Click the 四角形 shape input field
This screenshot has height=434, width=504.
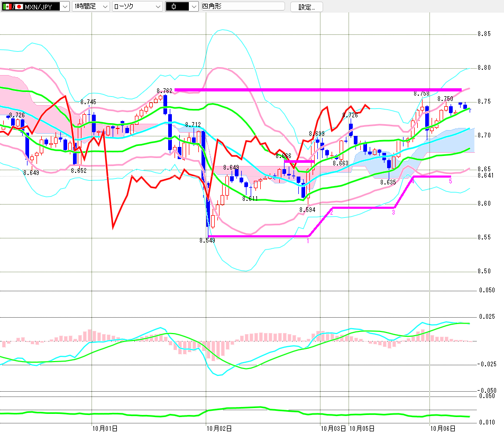[x=243, y=6]
